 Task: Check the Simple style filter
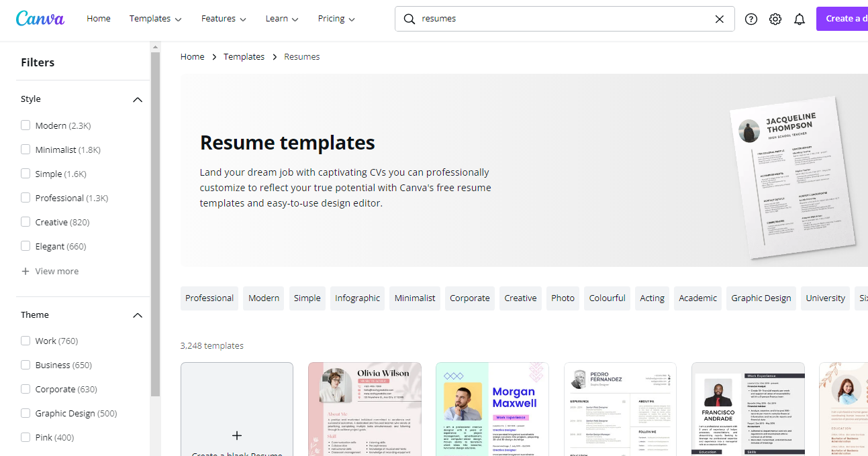point(26,174)
